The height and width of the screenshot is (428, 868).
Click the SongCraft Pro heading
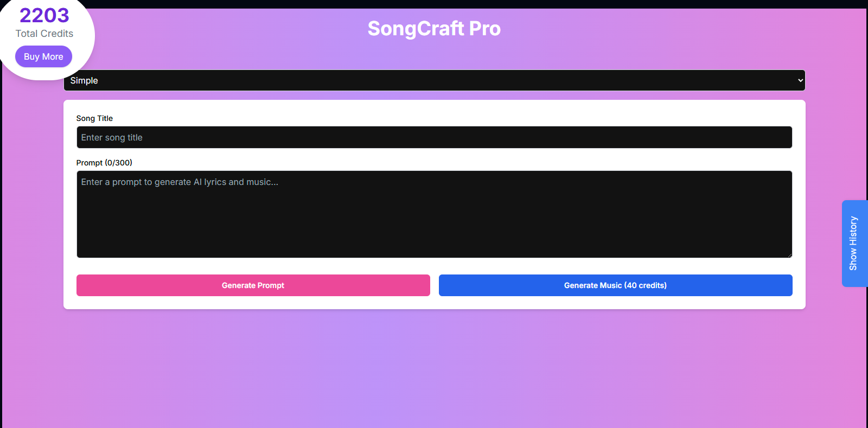[434, 28]
